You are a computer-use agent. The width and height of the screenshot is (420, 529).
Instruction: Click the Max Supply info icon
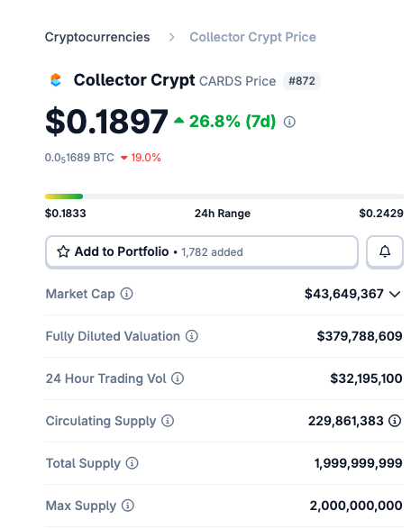(128, 506)
